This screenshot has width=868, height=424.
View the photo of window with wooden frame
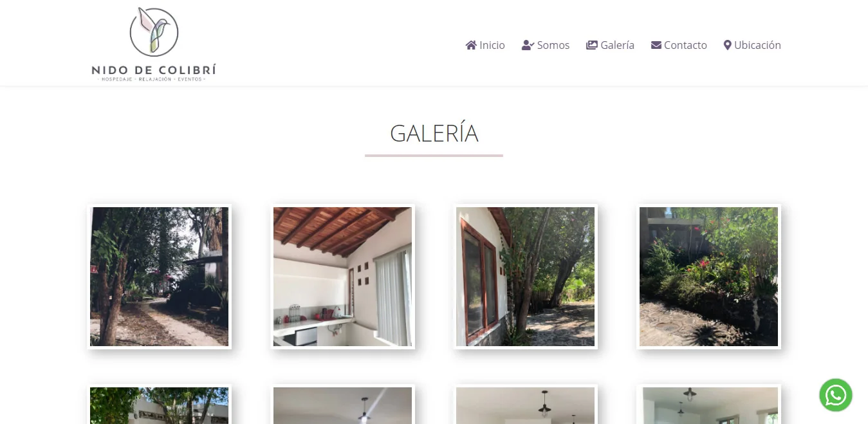point(526,277)
